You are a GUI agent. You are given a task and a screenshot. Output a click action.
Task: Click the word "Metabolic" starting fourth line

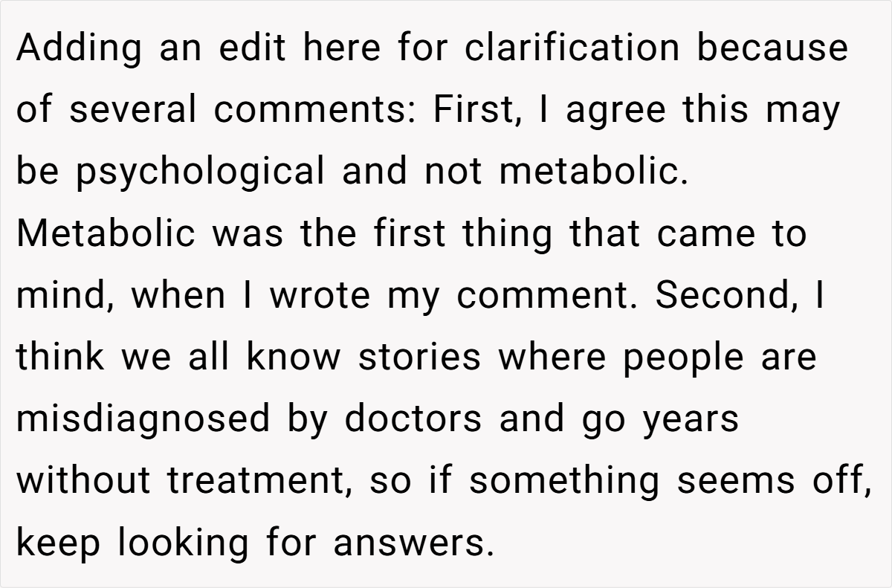pos(105,233)
